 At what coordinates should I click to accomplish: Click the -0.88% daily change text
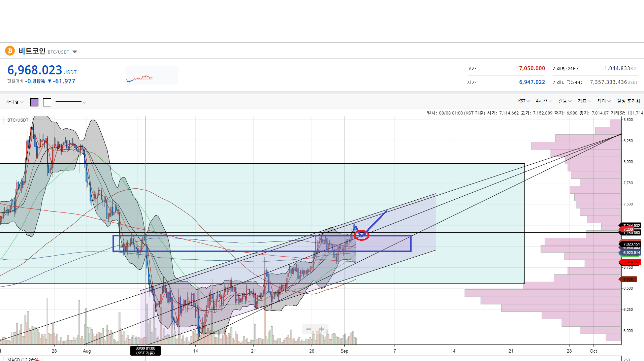(35, 81)
